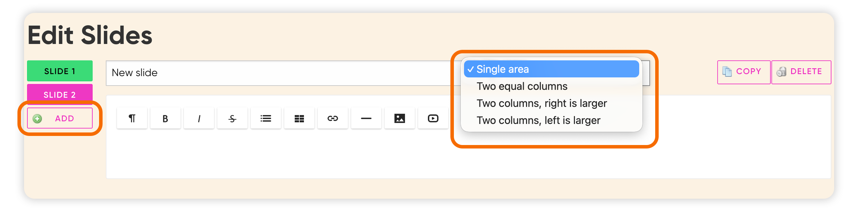868x221 pixels.
Task: Insert an image
Action: (x=400, y=119)
